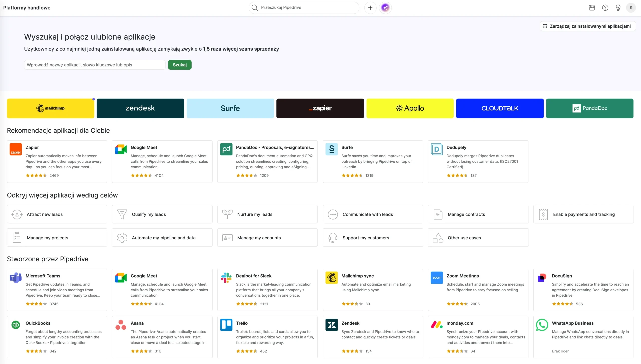The height and width of the screenshot is (364, 641).
Task: Open the Surfe light blue banner
Action: (x=230, y=108)
